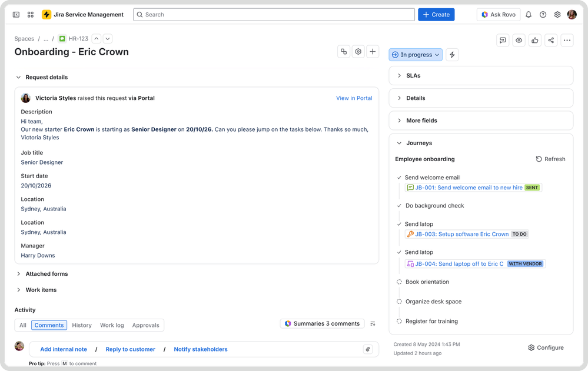Open the more actions ellipsis menu
588x371 pixels.
pyautogui.click(x=567, y=40)
